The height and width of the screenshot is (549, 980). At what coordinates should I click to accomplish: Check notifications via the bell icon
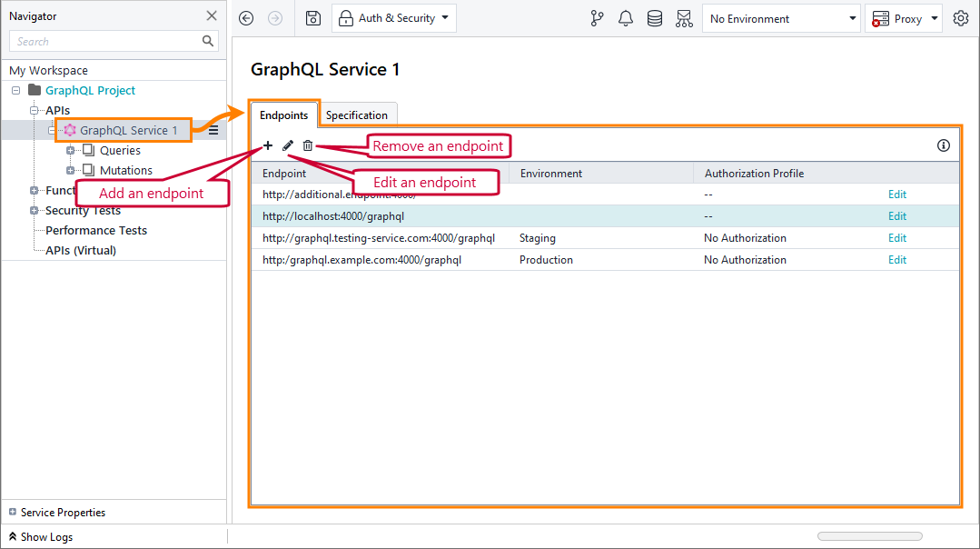tap(626, 18)
